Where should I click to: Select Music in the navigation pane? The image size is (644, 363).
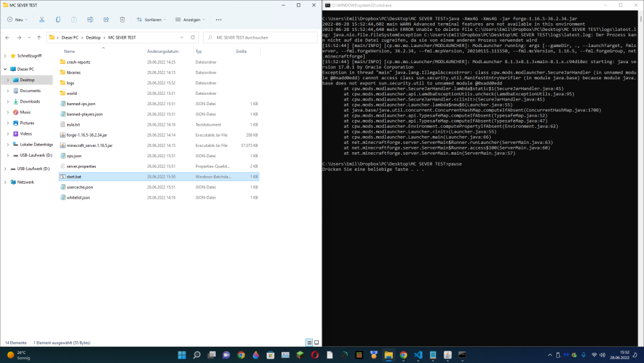26,112
